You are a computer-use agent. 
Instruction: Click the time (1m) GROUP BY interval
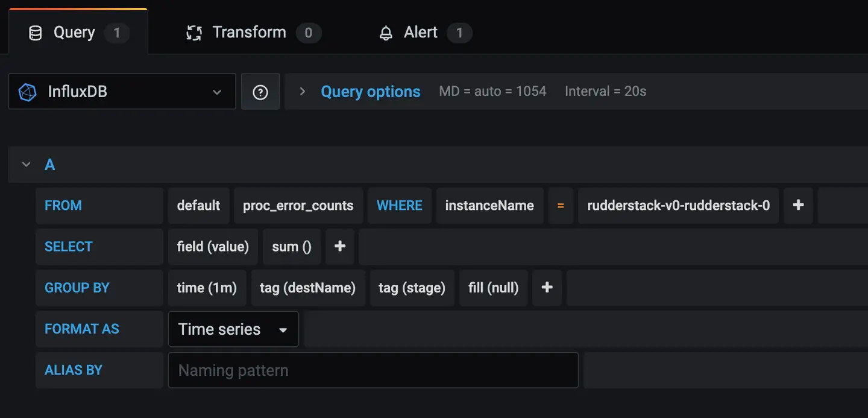[207, 288]
